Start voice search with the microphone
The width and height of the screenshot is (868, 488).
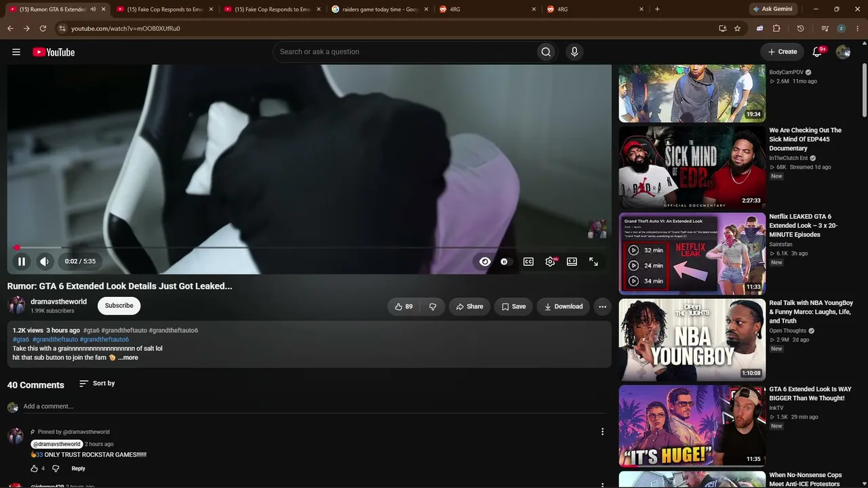coord(574,52)
